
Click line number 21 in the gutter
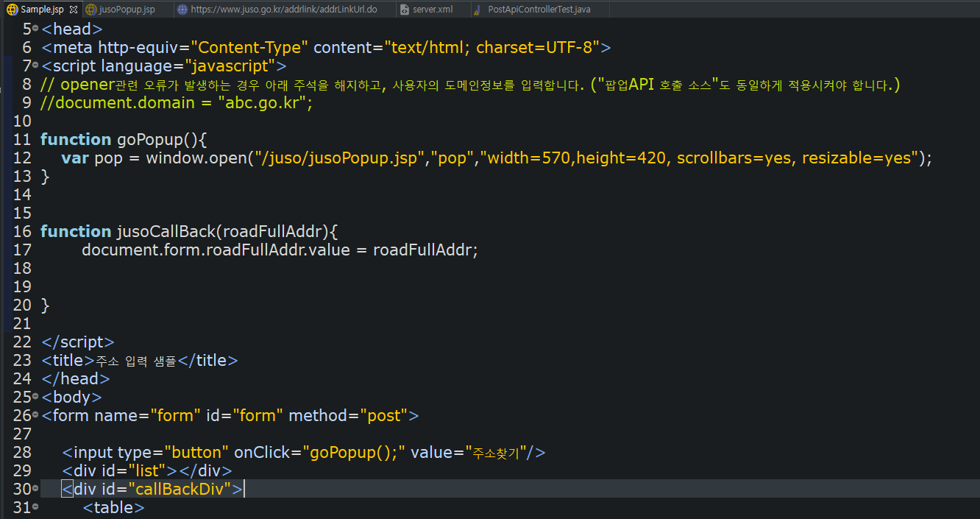point(22,324)
